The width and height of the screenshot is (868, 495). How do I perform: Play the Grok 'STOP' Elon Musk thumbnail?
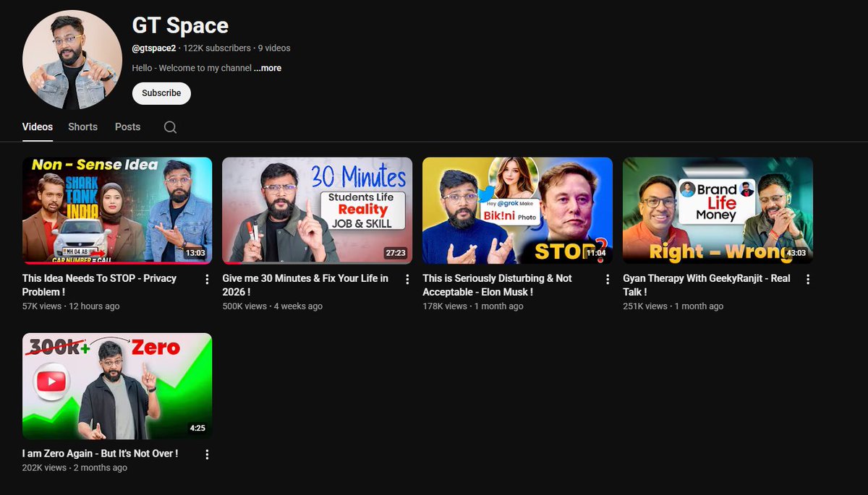point(517,211)
